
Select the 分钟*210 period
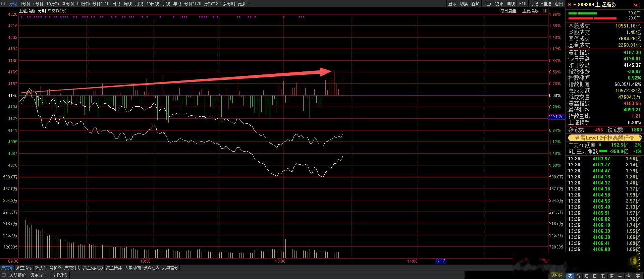point(101,4)
